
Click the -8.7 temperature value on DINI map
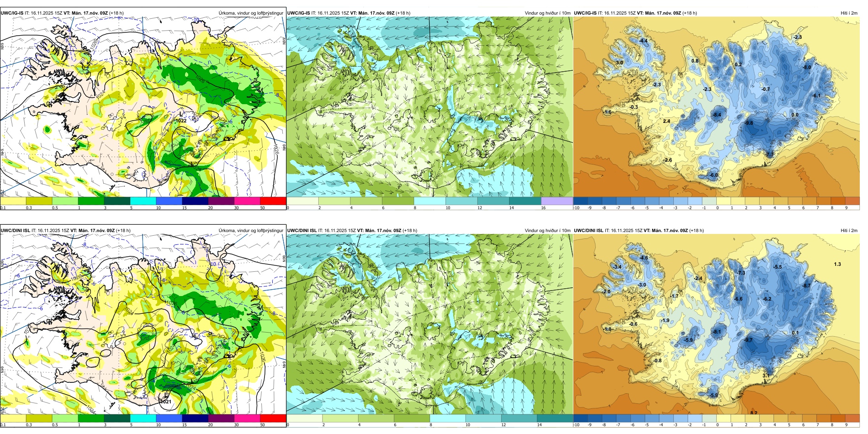click(807, 286)
